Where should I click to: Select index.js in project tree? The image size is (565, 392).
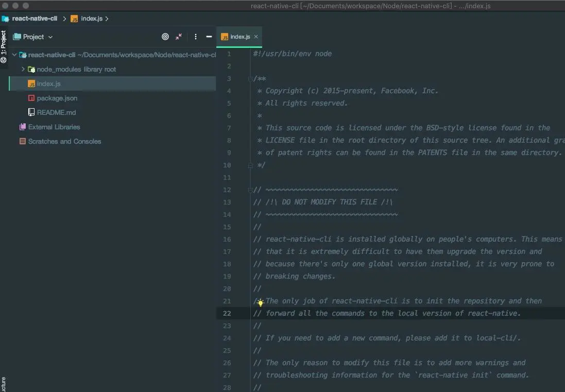(x=112, y=83)
